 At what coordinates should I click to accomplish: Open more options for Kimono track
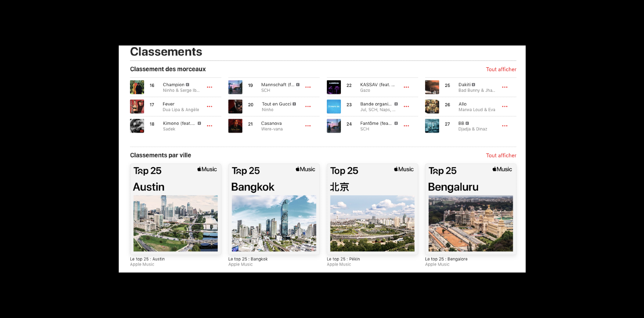click(209, 126)
